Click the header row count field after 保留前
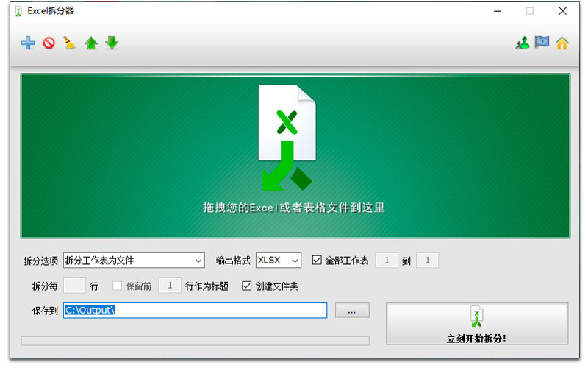Image resolution: width=588 pixels, height=368 pixels. coord(170,286)
